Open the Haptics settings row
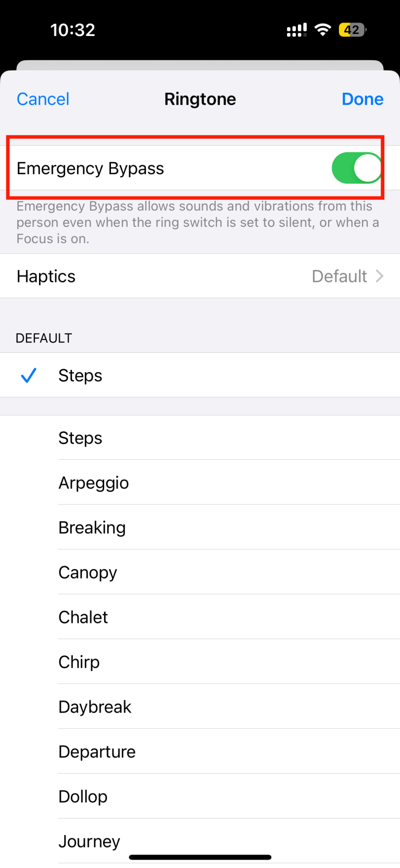Viewport: 400px width, 868px height. click(x=200, y=276)
